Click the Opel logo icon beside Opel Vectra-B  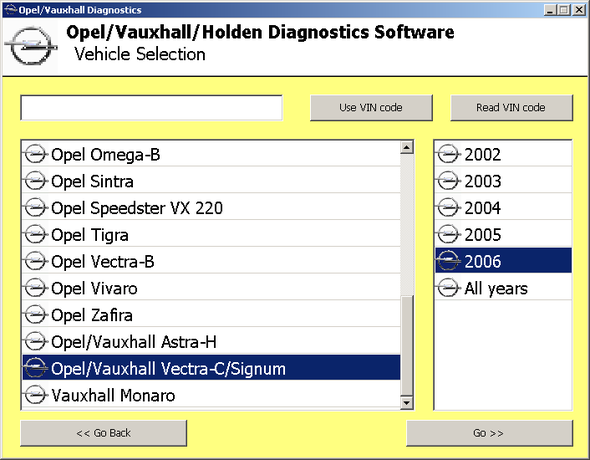coord(35,261)
